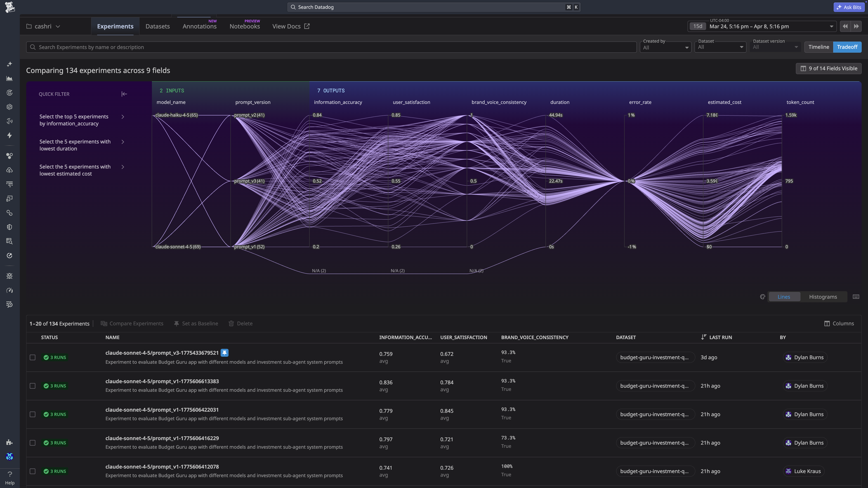
Task: Select the Security shield icon in the sidebar
Action: click(x=9, y=227)
